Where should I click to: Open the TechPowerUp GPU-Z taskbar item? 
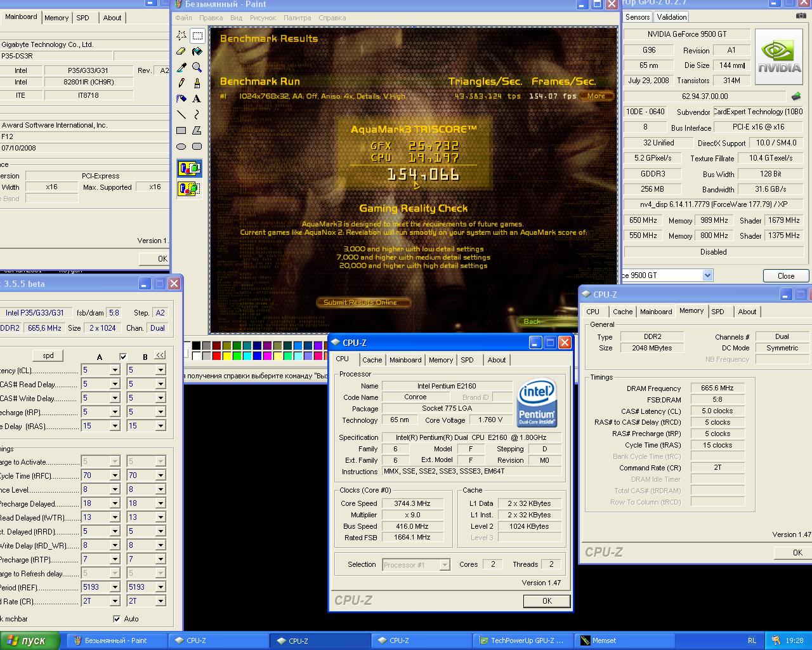pos(523,640)
